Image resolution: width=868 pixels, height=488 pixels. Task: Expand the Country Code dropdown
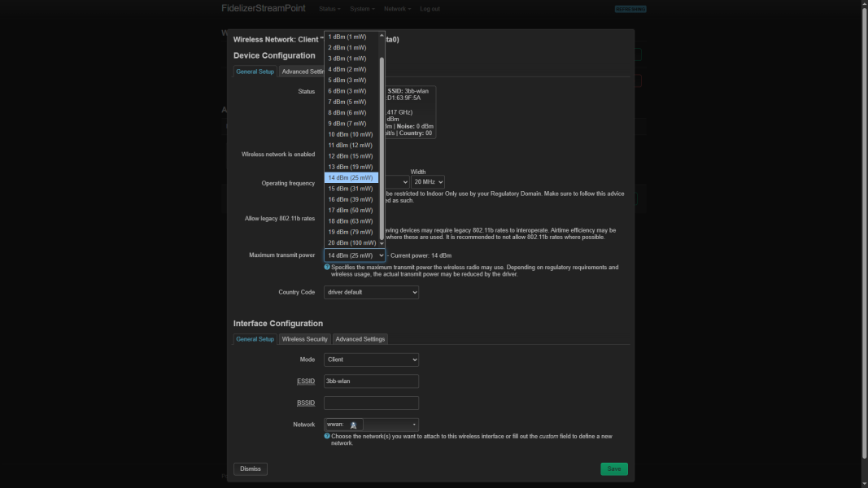pos(371,292)
